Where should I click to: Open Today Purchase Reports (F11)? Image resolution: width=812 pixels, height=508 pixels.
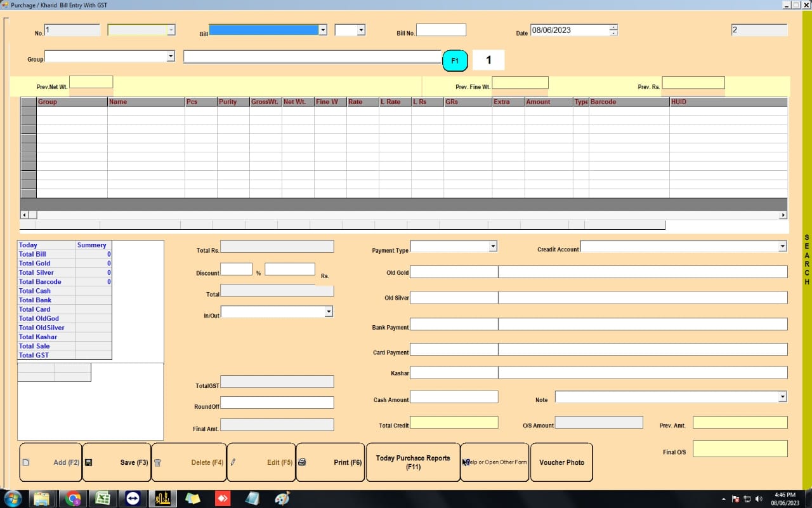pos(413,462)
